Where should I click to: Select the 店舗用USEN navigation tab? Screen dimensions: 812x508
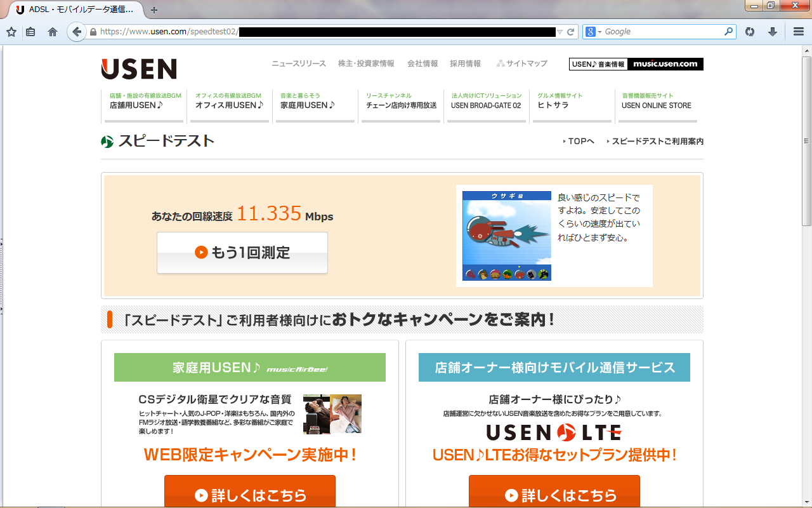click(144, 105)
